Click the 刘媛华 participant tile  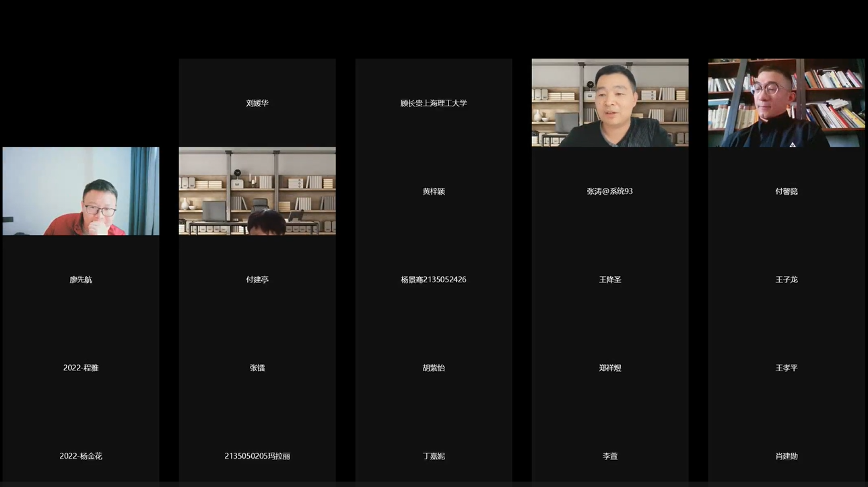point(257,103)
